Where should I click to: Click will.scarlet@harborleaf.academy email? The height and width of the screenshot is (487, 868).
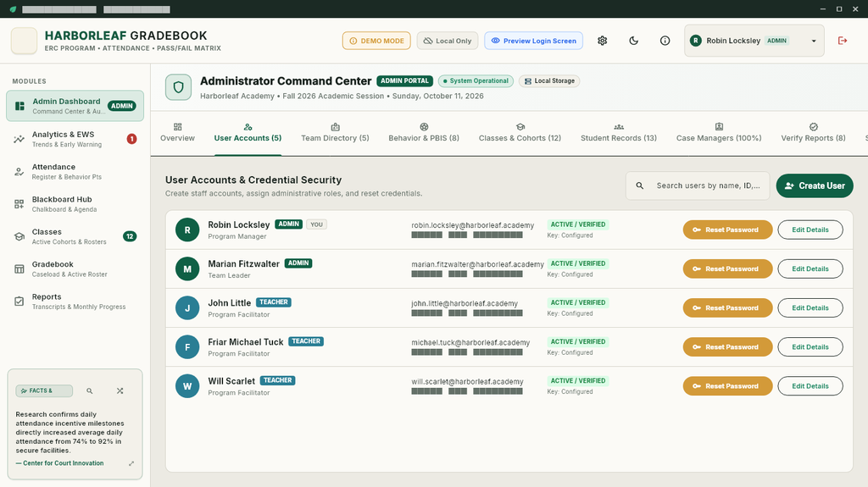(x=467, y=382)
